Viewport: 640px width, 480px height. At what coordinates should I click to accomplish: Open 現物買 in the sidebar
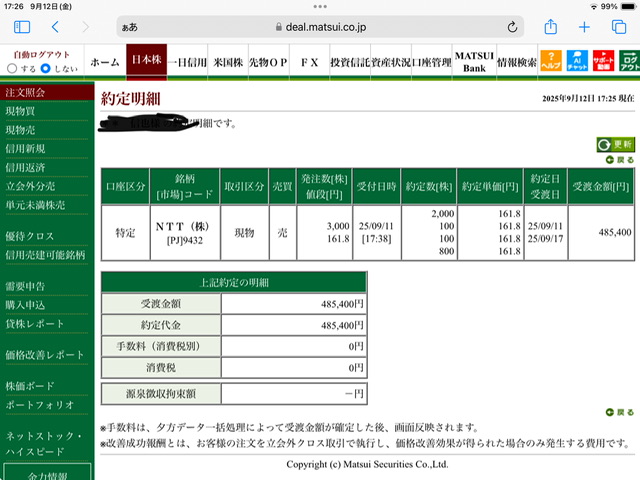click(x=20, y=111)
